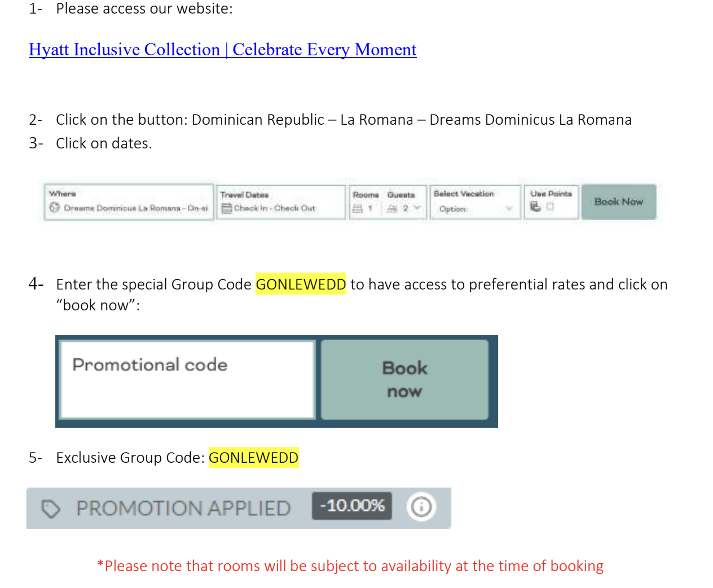Click the Rooms count value
The width and height of the screenshot is (713, 588).
pyautogui.click(x=370, y=208)
